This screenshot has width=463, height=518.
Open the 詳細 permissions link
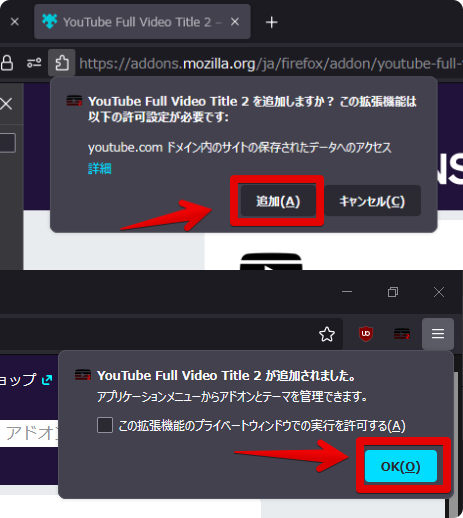[99, 169]
